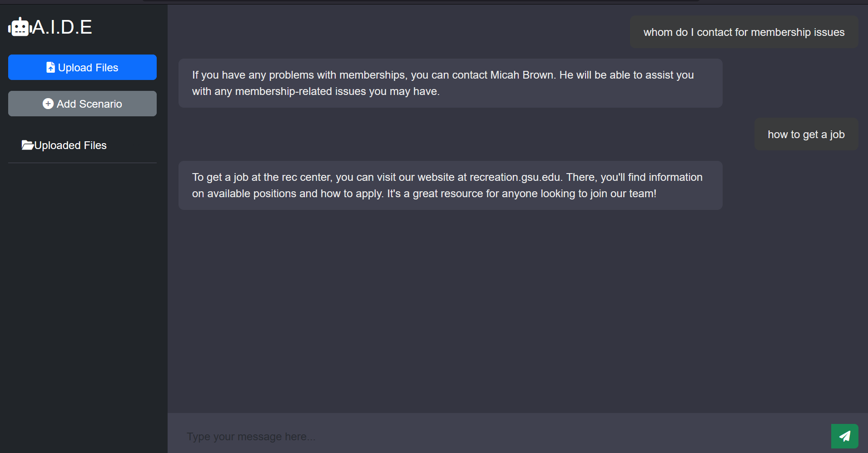Select the 'whom do I contact' user message
The image size is (868, 453).
(744, 32)
